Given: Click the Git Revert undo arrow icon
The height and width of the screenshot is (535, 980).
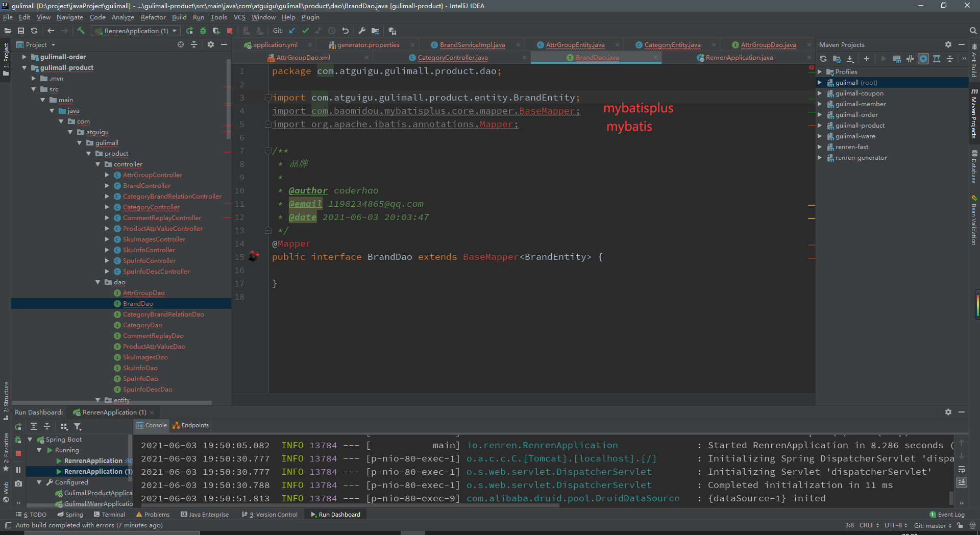Looking at the screenshot, I should tap(345, 31).
